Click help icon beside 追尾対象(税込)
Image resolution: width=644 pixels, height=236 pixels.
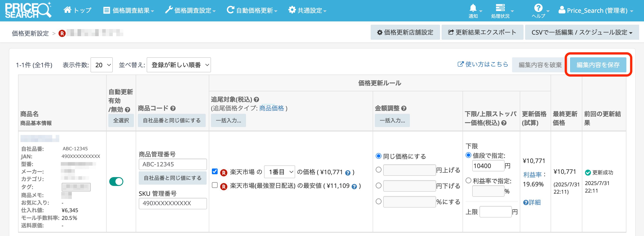tap(256, 100)
